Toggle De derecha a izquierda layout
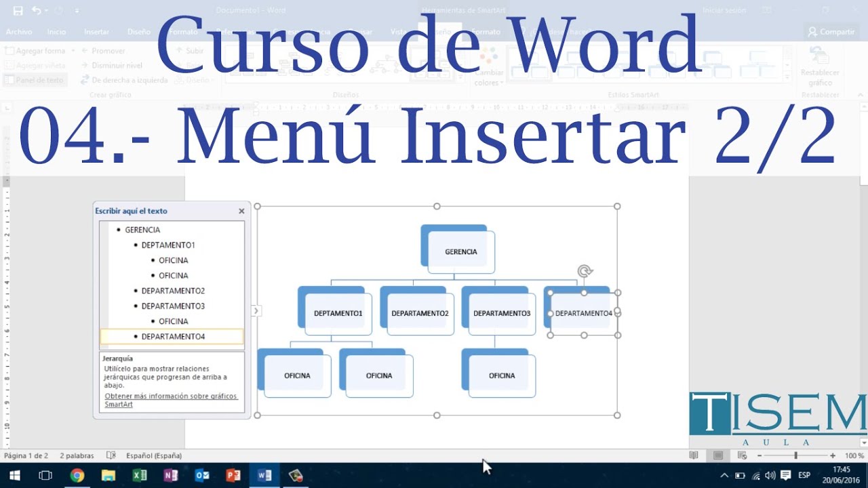The image size is (868, 488). [x=124, y=80]
